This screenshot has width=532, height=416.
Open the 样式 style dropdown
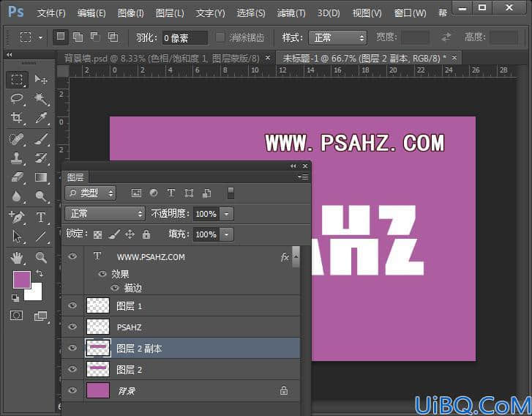[x=337, y=37]
